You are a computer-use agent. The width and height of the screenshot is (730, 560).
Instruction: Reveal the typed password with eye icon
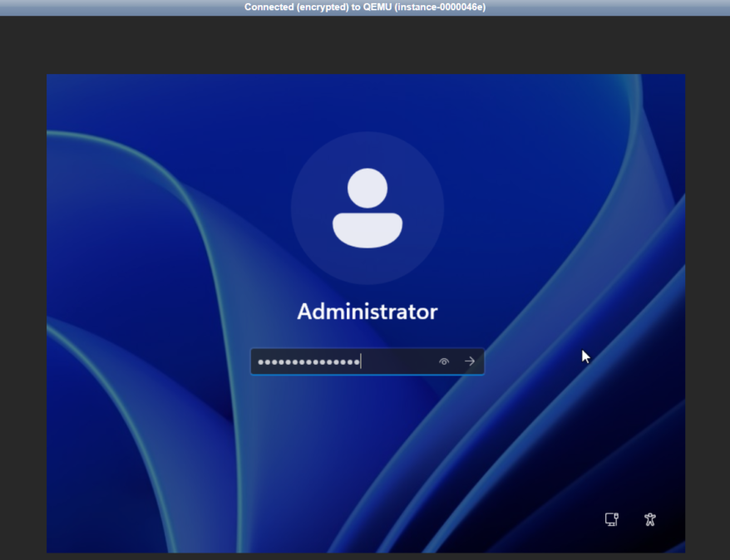444,361
